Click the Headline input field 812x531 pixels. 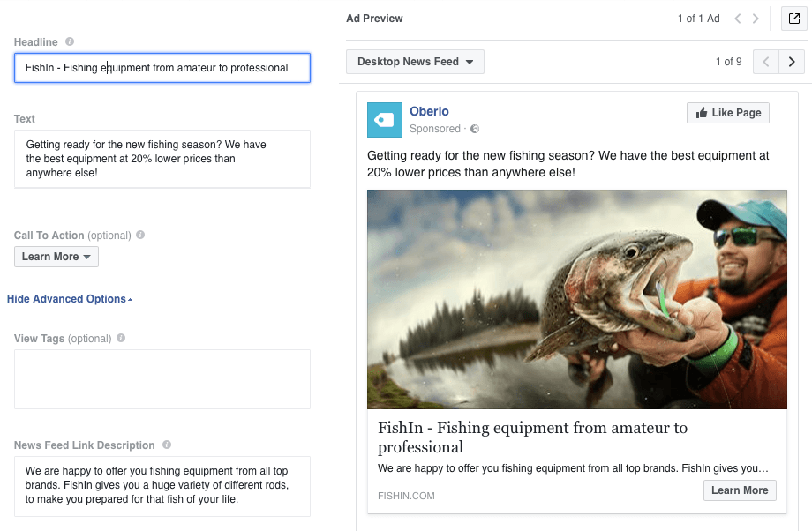pos(162,68)
